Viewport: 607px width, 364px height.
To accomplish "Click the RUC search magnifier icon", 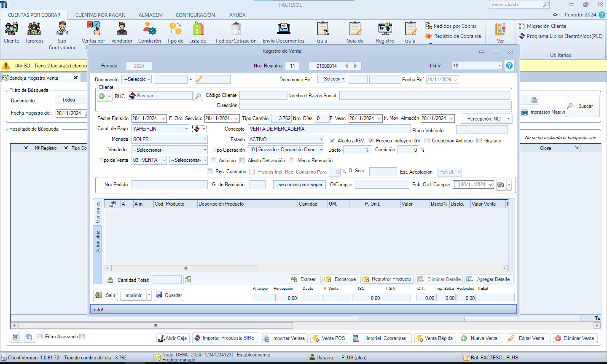I will click(x=198, y=96).
